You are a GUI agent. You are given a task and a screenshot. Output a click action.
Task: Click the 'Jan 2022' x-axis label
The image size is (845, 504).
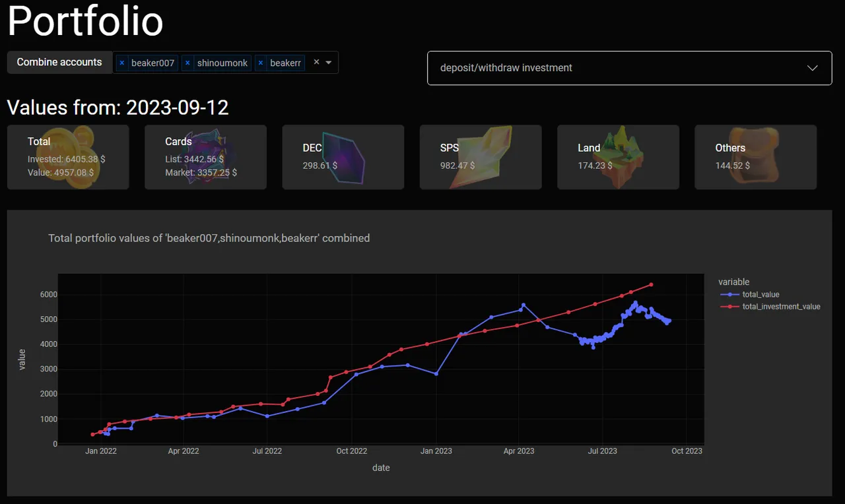tap(101, 451)
